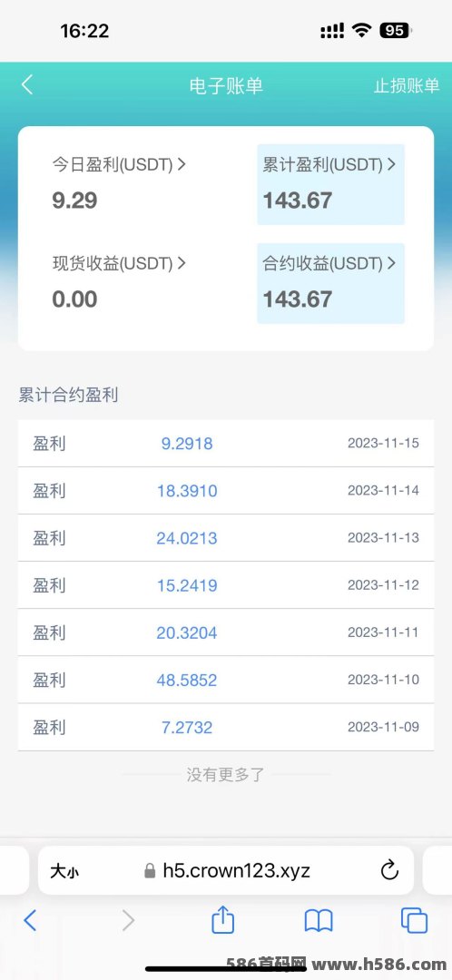This screenshot has height=980, width=452.
Task: Select the 48.5852 profit entry
Action: (x=187, y=680)
